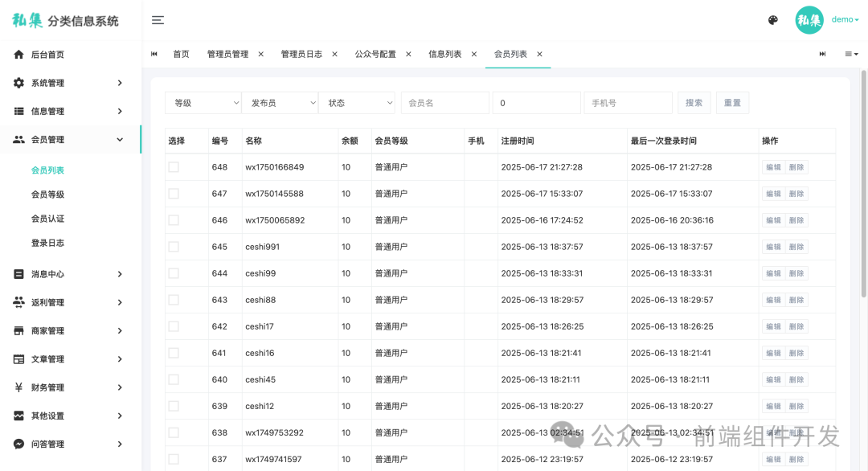Tick the checkbox beside member 640

[x=173, y=379]
